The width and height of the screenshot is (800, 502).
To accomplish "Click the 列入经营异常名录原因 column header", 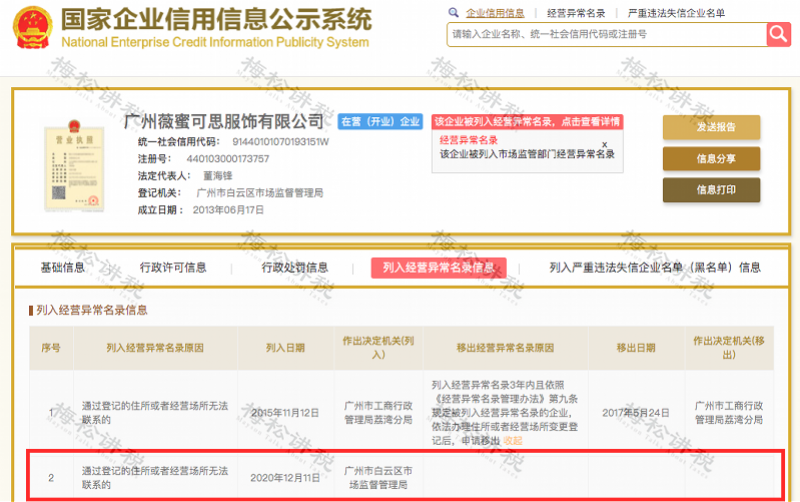I will tap(155, 348).
